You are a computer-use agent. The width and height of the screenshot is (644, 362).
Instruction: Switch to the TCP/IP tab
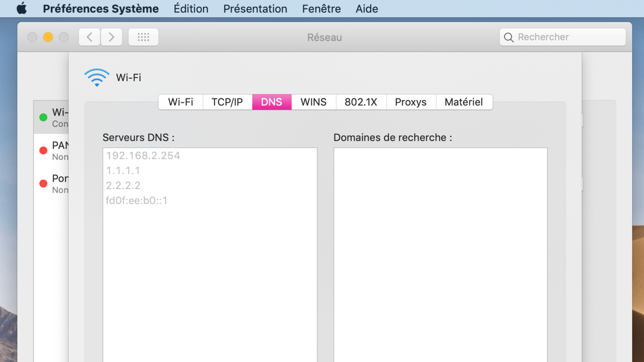227,102
